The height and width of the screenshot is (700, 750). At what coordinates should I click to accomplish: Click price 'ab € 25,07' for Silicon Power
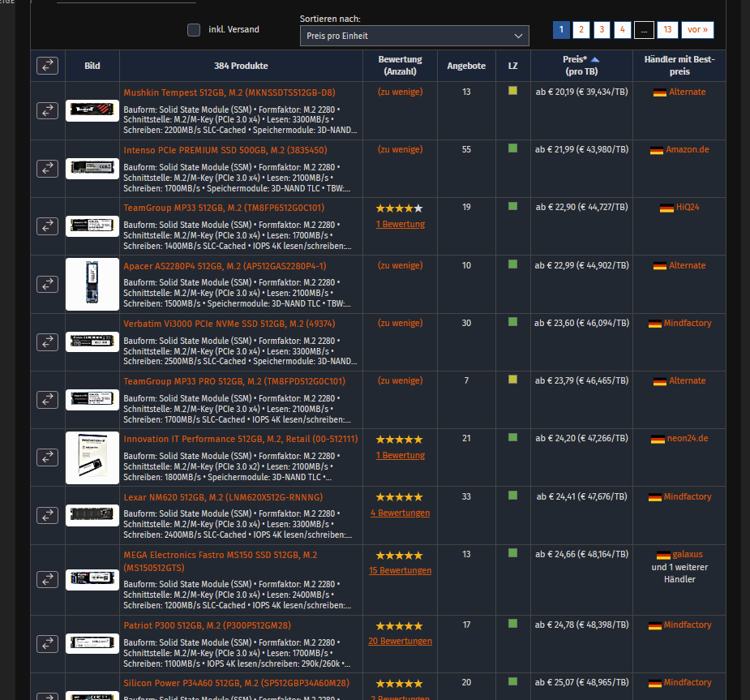[x=555, y=682]
